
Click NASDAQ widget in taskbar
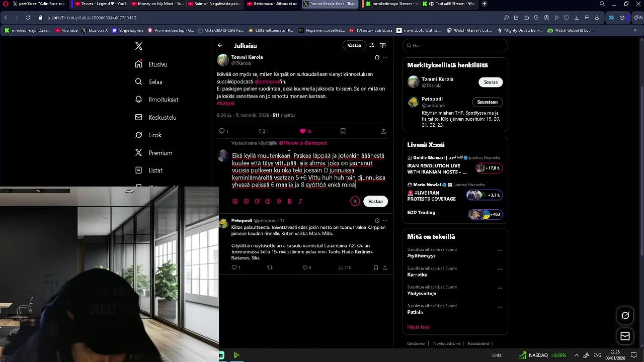(x=543, y=355)
